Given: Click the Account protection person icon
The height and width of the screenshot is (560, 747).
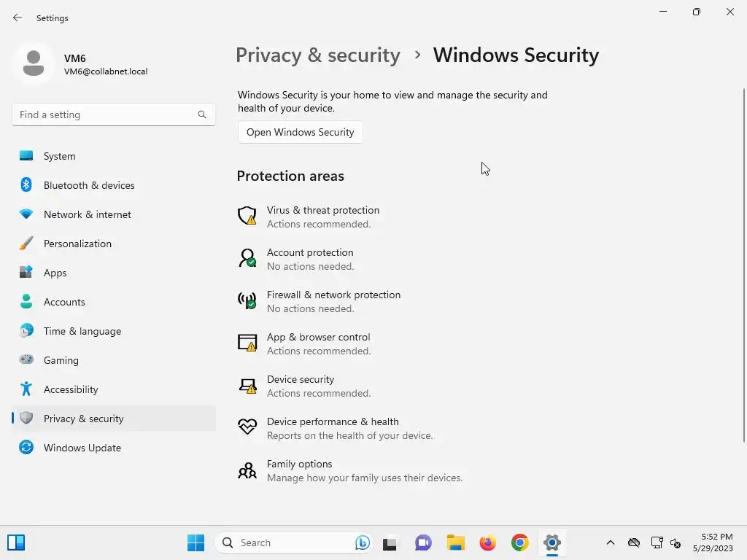Looking at the screenshot, I should [247, 258].
